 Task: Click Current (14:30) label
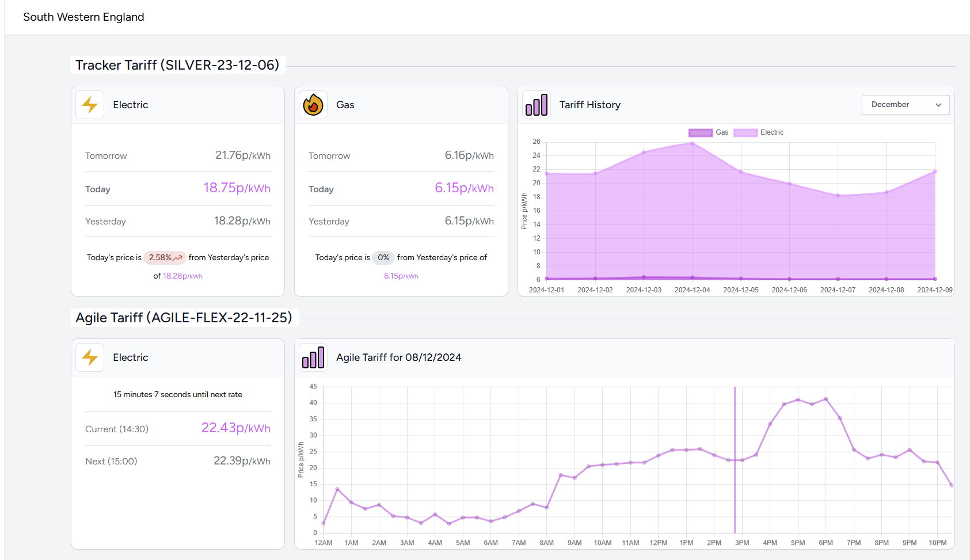tap(117, 429)
